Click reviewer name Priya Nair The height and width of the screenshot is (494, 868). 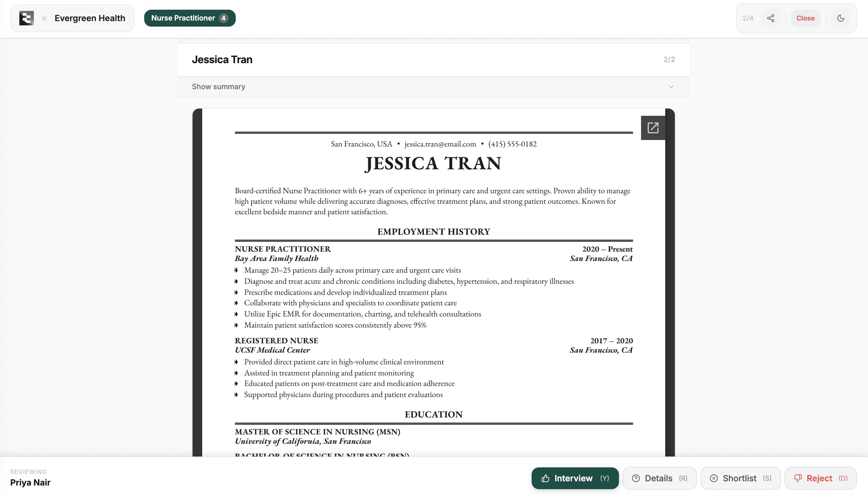point(30,482)
